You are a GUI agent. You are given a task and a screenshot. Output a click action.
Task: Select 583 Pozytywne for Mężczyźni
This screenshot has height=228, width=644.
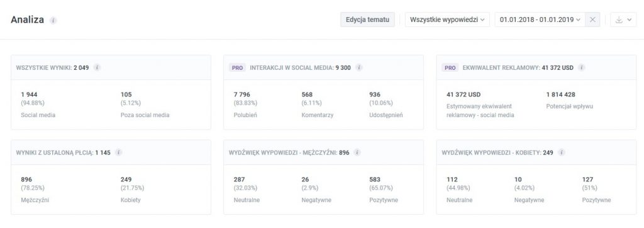[375, 180]
